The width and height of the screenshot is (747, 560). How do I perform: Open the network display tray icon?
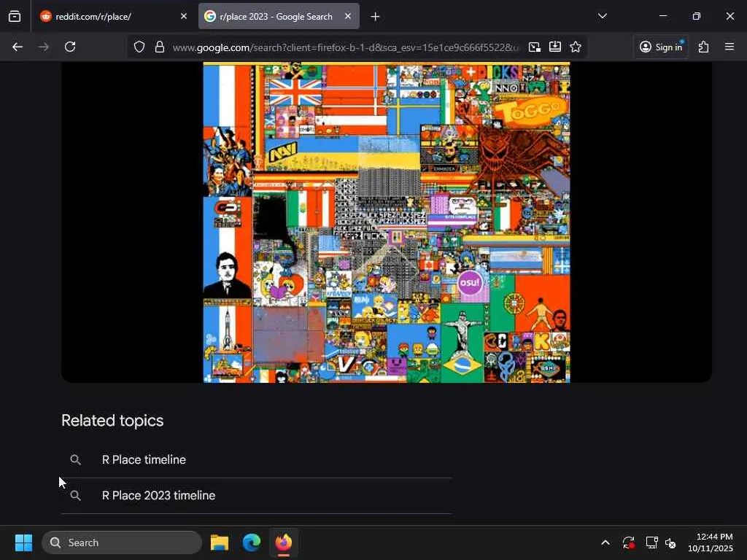pyautogui.click(x=651, y=542)
